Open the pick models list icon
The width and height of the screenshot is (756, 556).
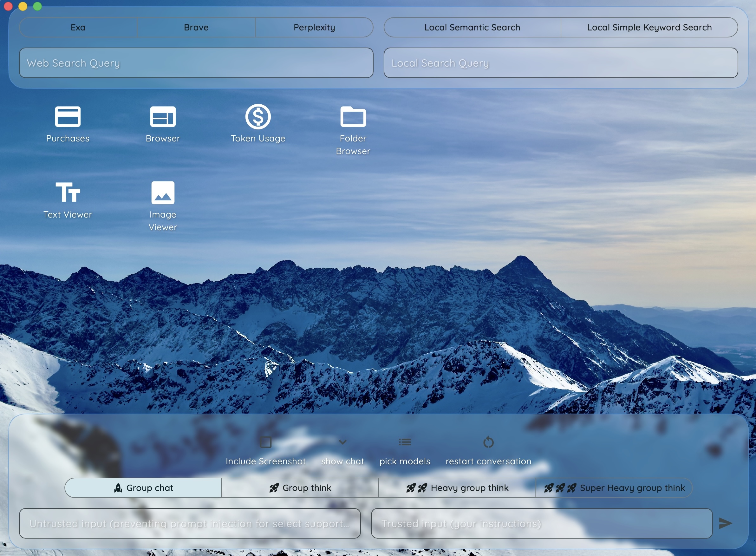(405, 442)
